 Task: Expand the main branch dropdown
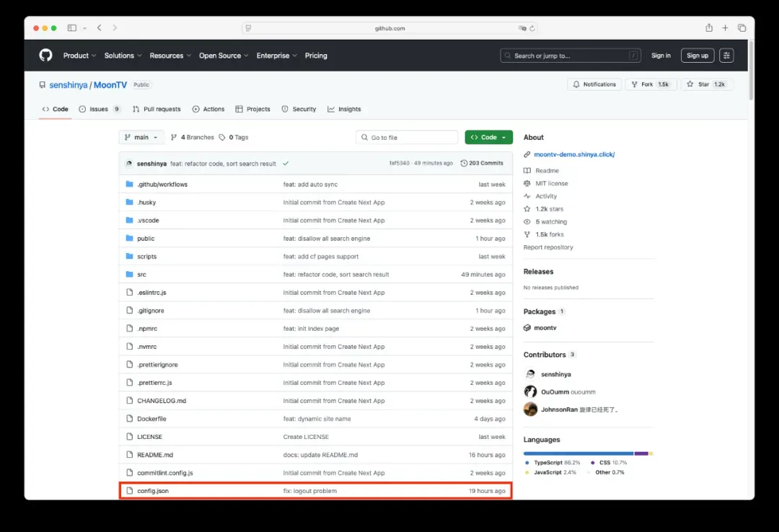[x=141, y=137]
